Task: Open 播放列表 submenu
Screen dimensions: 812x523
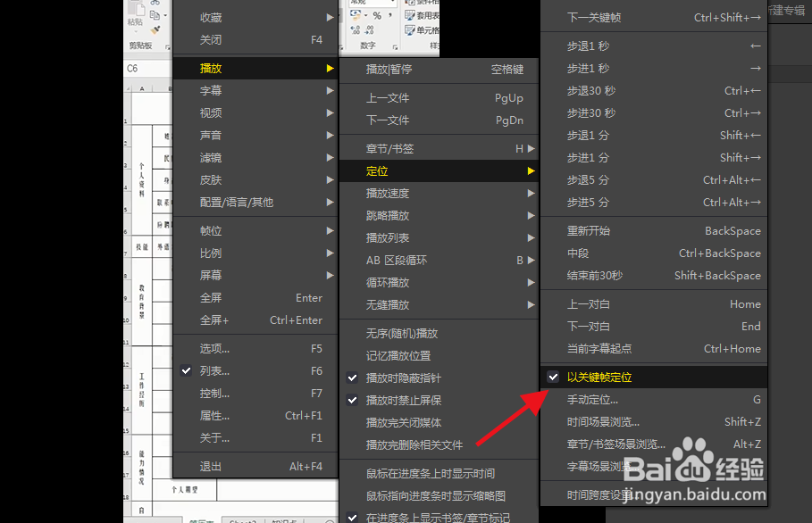Action: coord(439,237)
